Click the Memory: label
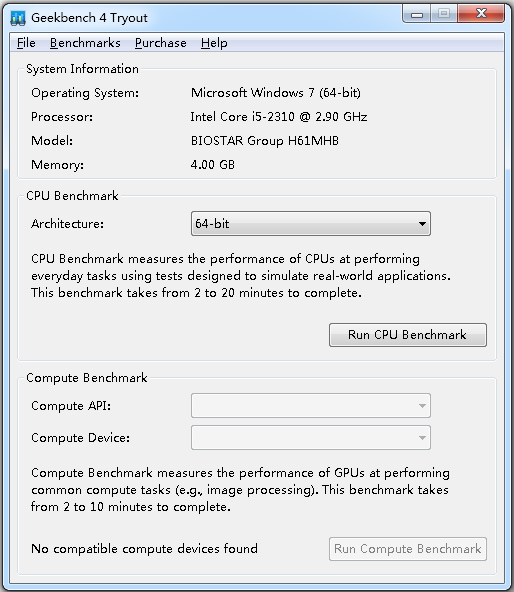This screenshot has height=592, width=514. [57, 165]
